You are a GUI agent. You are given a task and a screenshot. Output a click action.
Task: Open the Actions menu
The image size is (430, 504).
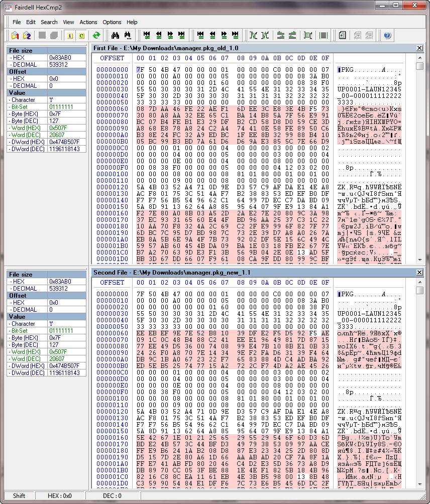pyautogui.click(x=88, y=22)
